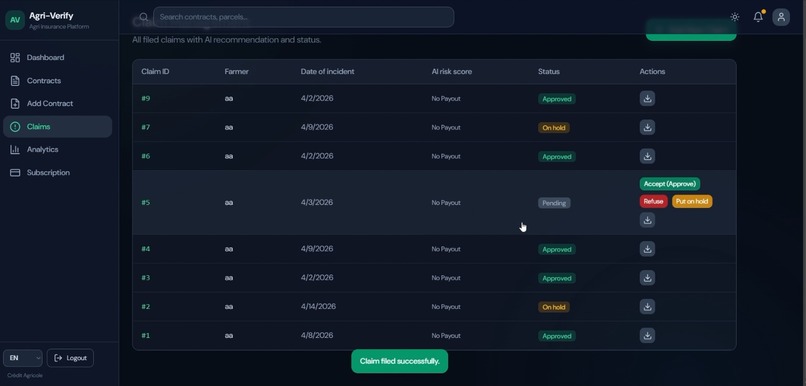
Task: Open notifications bell
Action: (x=758, y=17)
